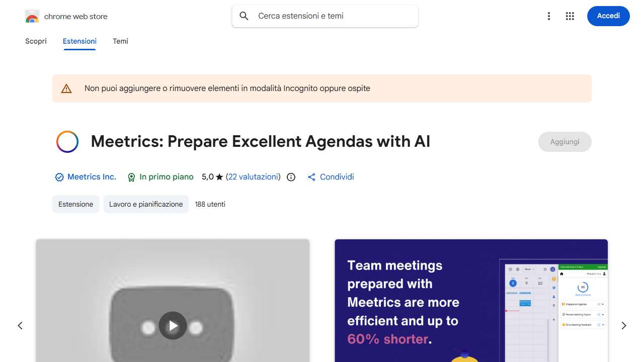Open the Google apps grid
The width and height of the screenshot is (644, 362).
tap(570, 16)
